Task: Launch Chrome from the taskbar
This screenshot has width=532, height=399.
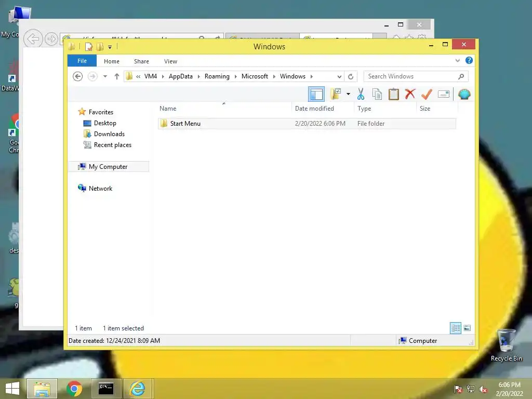Action: (74, 389)
